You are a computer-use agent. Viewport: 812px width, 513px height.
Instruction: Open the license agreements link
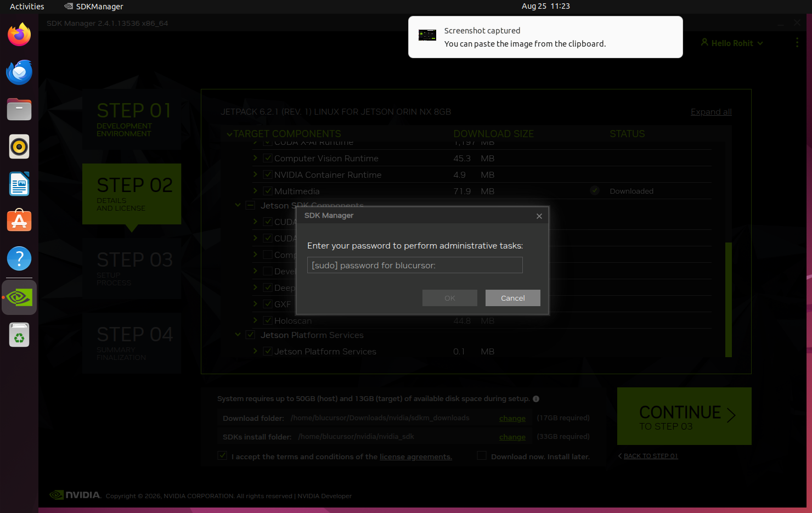point(416,456)
